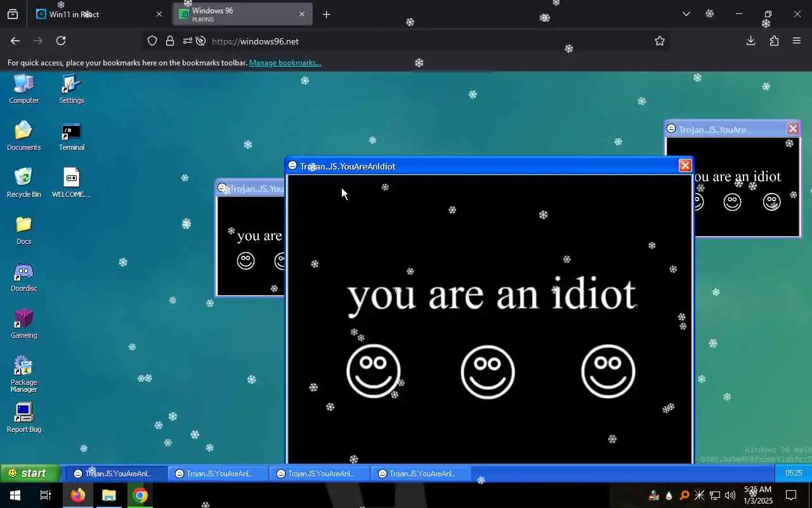Click the left smiley in the front window
This screenshot has width=812, height=508.
click(x=373, y=371)
